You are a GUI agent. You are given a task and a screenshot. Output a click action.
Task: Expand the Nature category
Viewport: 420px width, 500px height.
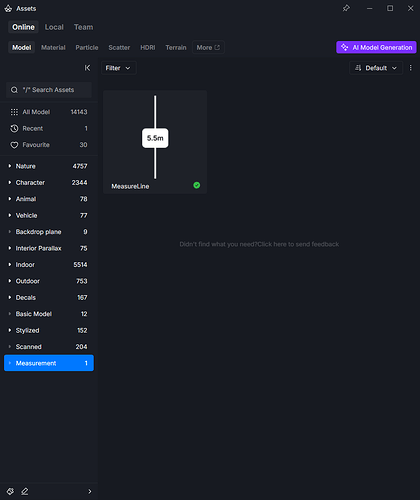[10, 166]
